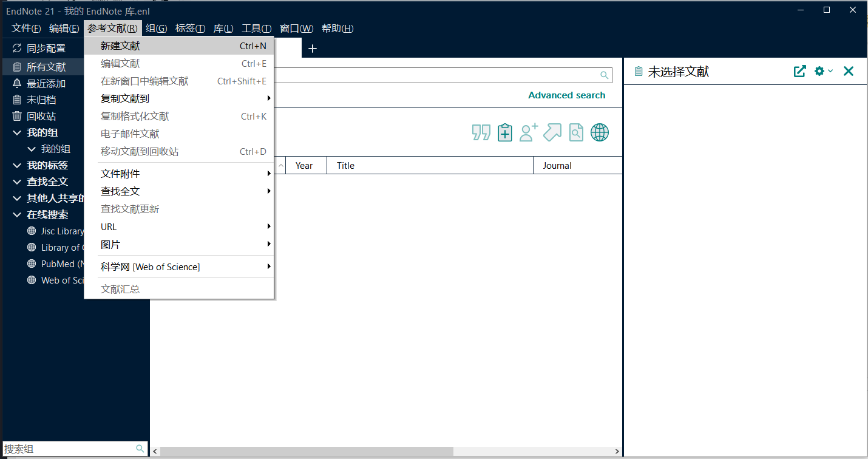Open the 文件附件 submenu

120,174
